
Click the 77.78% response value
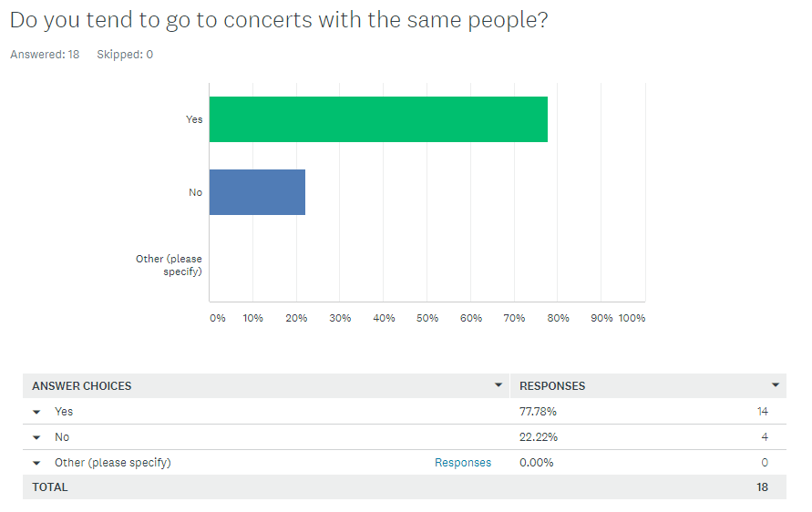click(538, 412)
